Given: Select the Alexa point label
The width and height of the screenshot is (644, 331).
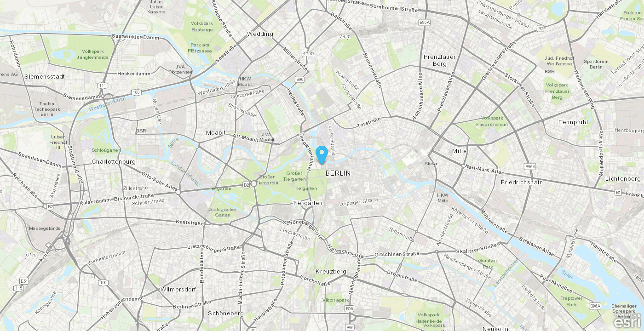Looking at the screenshot, I should (431, 163).
